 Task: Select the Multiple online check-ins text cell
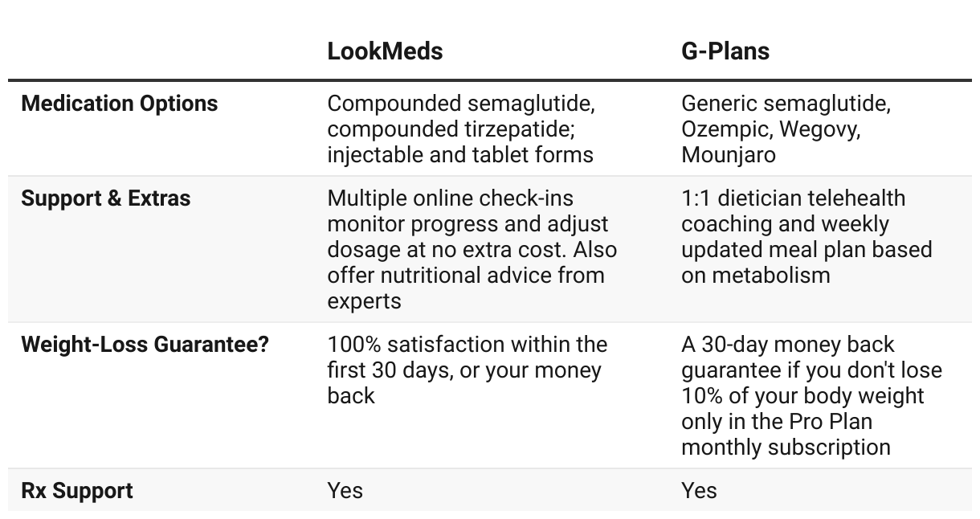(x=472, y=250)
